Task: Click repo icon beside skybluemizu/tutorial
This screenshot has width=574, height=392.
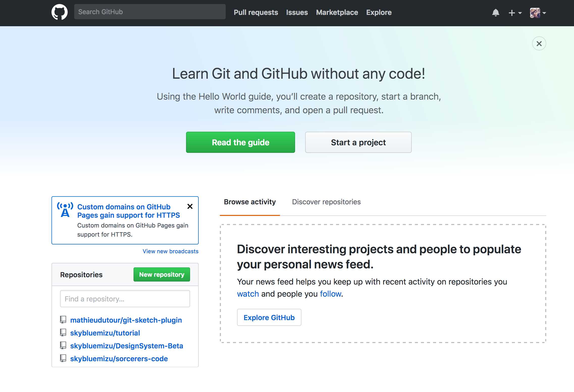Action: tap(63, 333)
